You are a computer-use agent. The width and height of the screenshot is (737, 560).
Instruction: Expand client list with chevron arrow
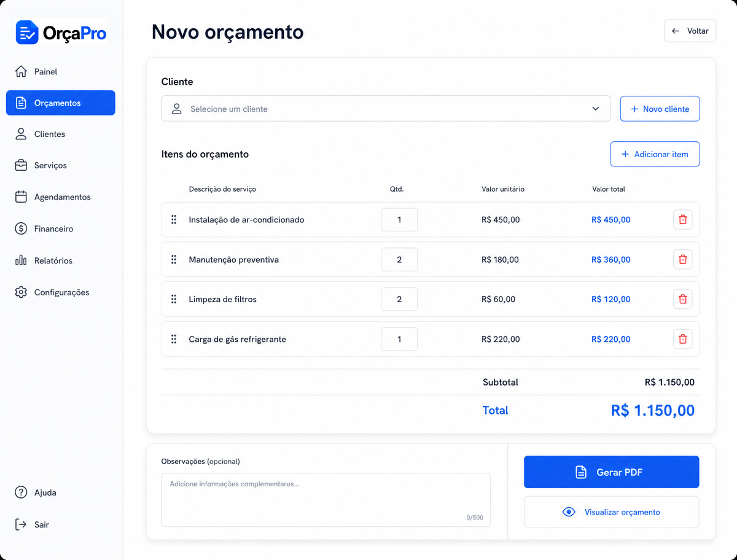[596, 109]
